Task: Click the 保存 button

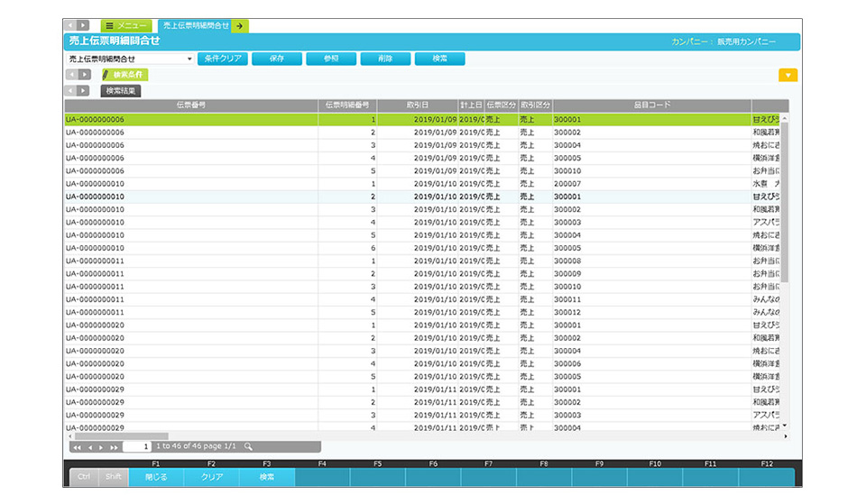Action: (276, 59)
